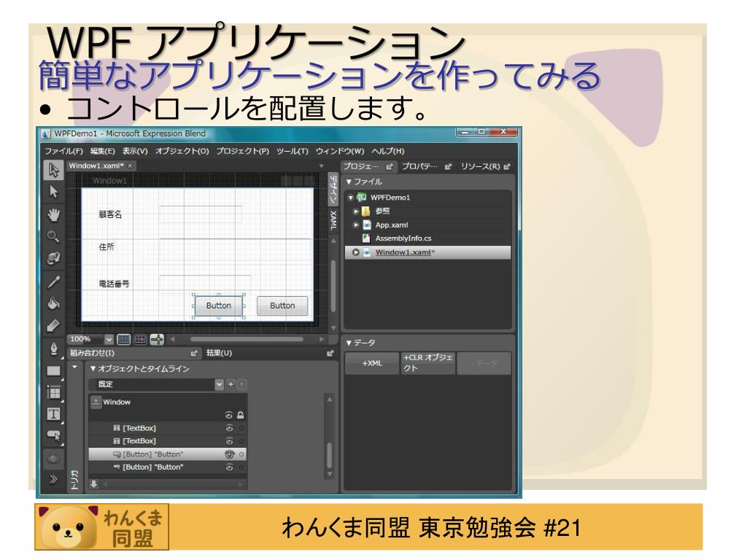Open the オブジェクト(O) menu
The height and width of the screenshot is (560, 747).
tap(182, 151)
